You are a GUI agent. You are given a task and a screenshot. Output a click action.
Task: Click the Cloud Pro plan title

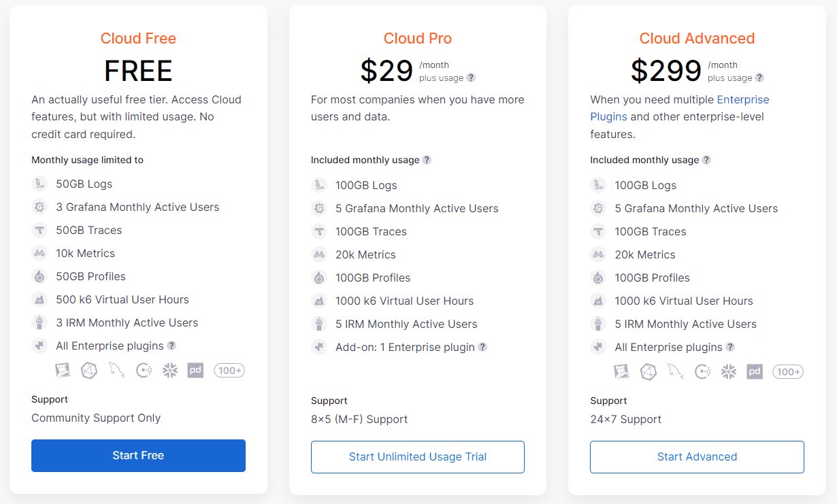click(418, 39)
